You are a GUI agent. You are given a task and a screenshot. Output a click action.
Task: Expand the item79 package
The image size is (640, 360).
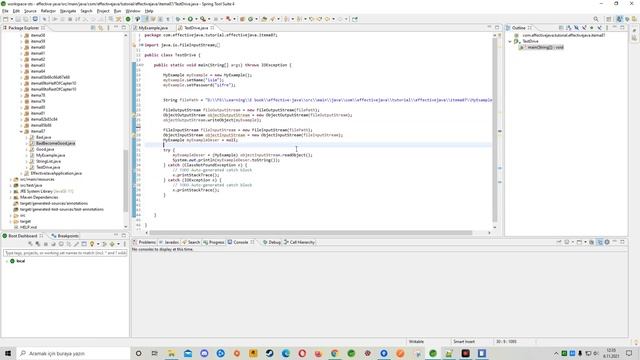pyautogui.click(x=21, y=101)
